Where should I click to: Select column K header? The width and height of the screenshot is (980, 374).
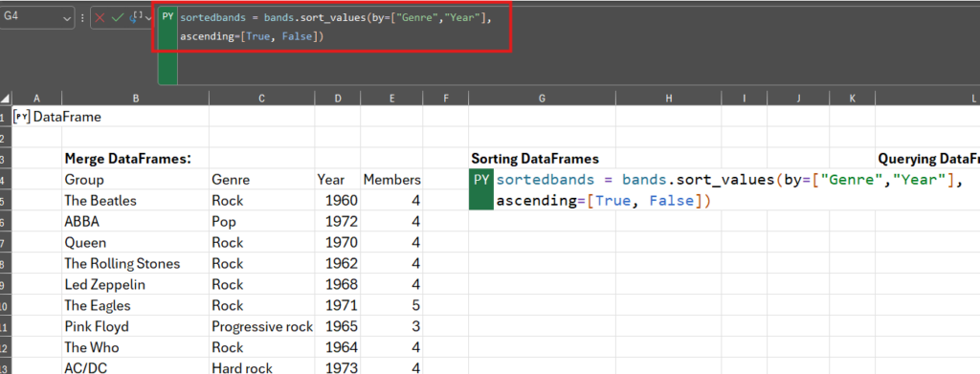point(853,98)
